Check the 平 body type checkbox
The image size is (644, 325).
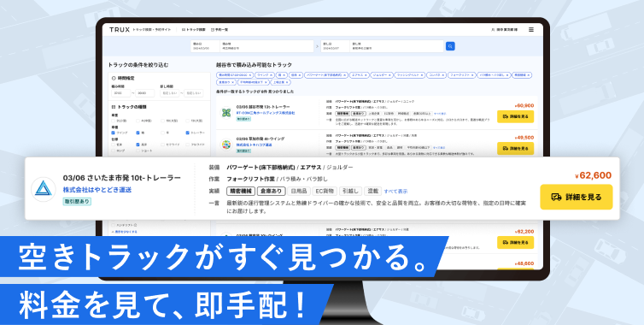162,133
